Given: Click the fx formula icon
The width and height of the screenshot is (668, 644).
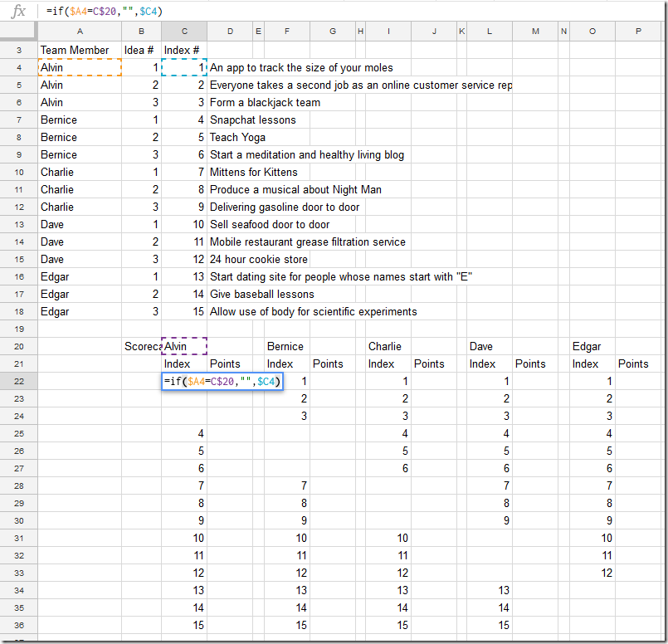Looking at the screenshot, I should 18,11.
